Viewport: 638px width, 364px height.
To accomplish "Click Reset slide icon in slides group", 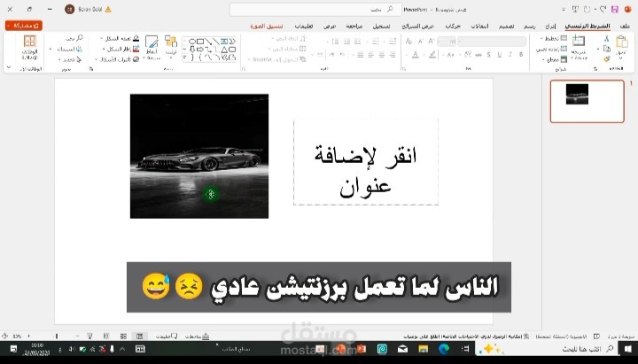I will pyautogui.click(x=564, y=49).
